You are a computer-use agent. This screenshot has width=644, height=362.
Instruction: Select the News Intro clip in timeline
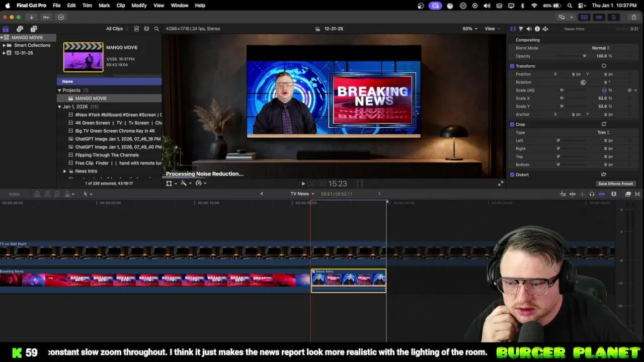tap(349, 281)
